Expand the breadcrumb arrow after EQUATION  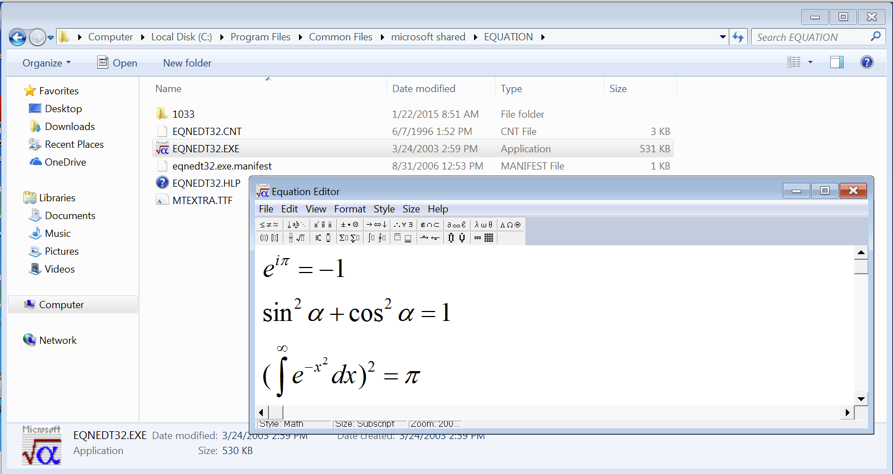(543, 37)
